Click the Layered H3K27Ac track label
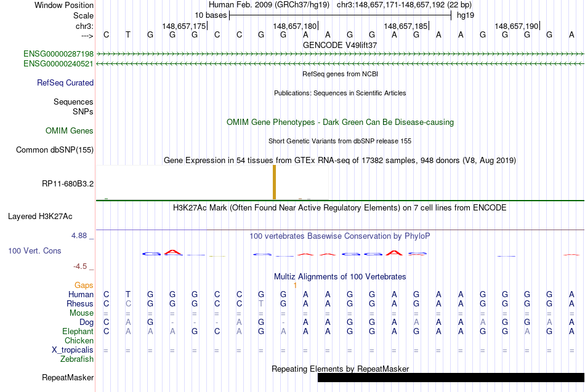The image size is (585, 392). pos(40,217)
